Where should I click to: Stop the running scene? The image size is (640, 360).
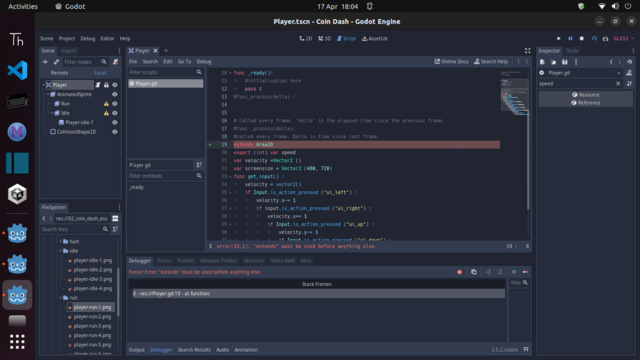pos(582,38)
